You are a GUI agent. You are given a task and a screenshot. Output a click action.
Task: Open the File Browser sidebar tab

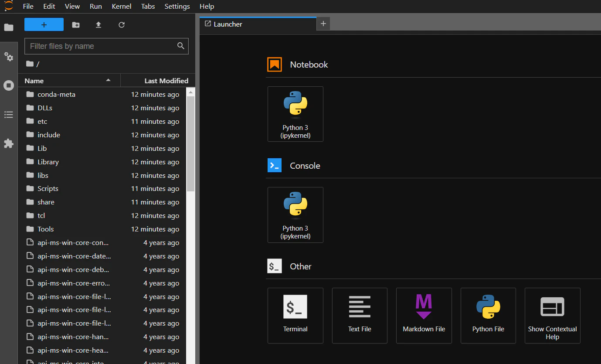(x=9, y=27)
